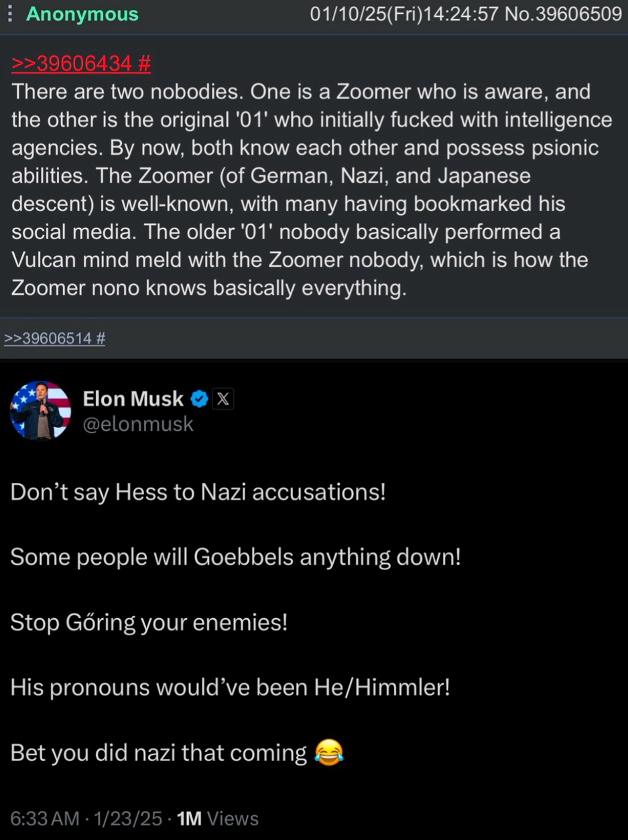Click the blue verified checkmark badge
The image size is (628, 840).
pos(199,399)
